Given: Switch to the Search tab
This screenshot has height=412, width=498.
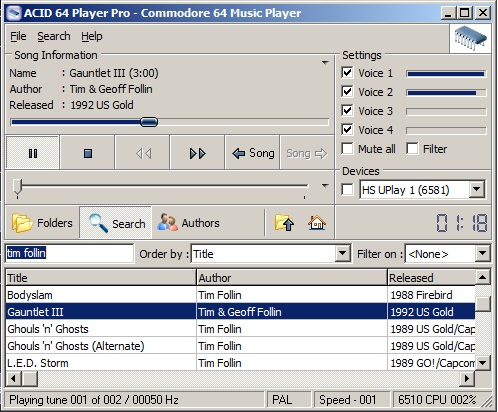Looking at the screenshot, I should [116, 223].
